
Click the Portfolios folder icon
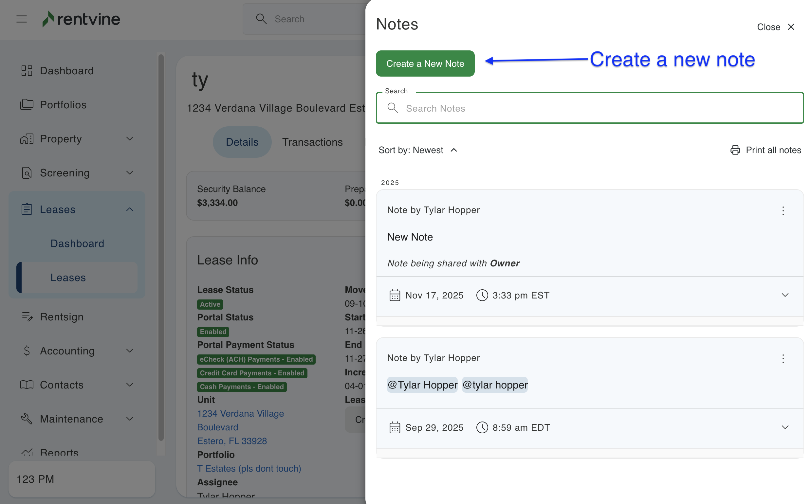pyautogui.click(x=27, y=105)
